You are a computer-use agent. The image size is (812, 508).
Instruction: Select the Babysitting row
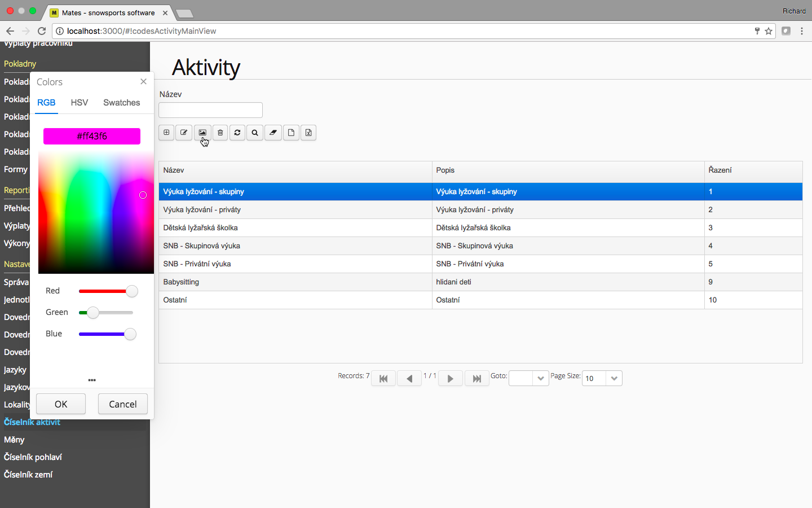pos(480,282)
